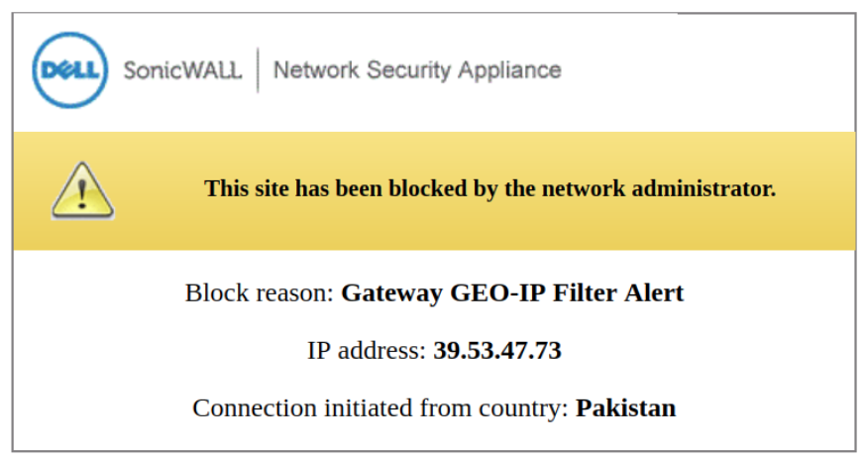Screen dimensions: 868x460
Task: Click the yellow warning triangle icon
Action: (x=82, y=190)
